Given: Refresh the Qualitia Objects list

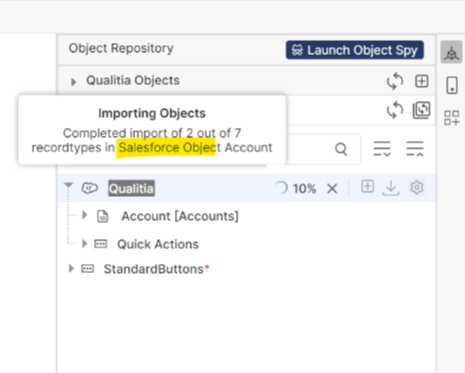Looking at the screenshot, I should point(395,81).
